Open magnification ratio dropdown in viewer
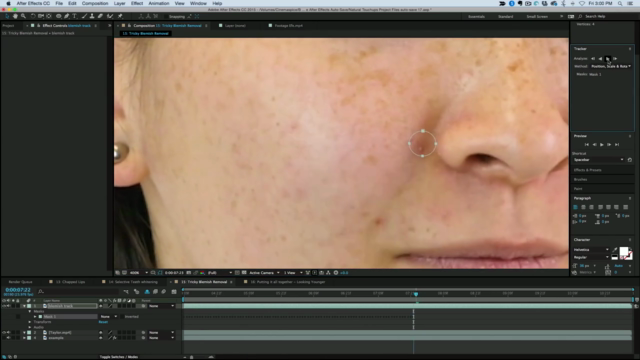640x360 pixels. (139, 273)
